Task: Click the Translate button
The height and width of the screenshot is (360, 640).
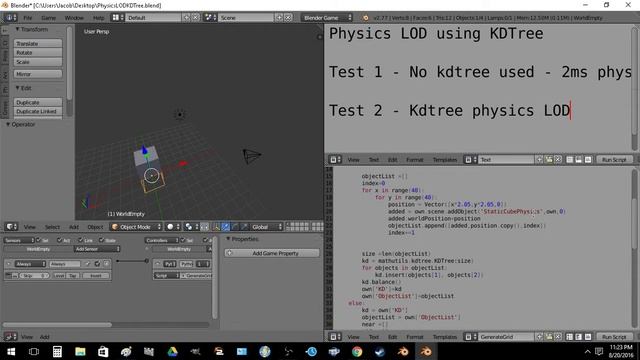Action: tap(38, 43)
